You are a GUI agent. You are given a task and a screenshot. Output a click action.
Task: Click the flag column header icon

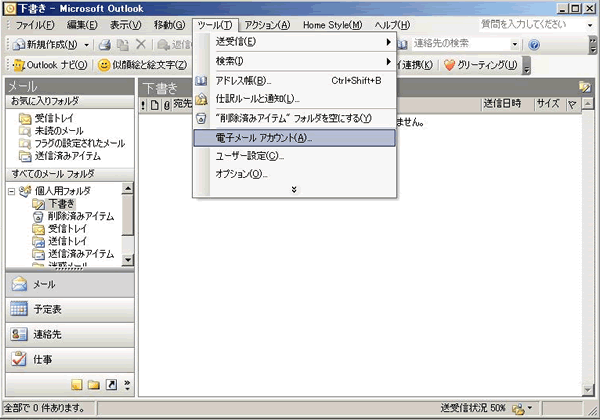click(x=572, y=104)
